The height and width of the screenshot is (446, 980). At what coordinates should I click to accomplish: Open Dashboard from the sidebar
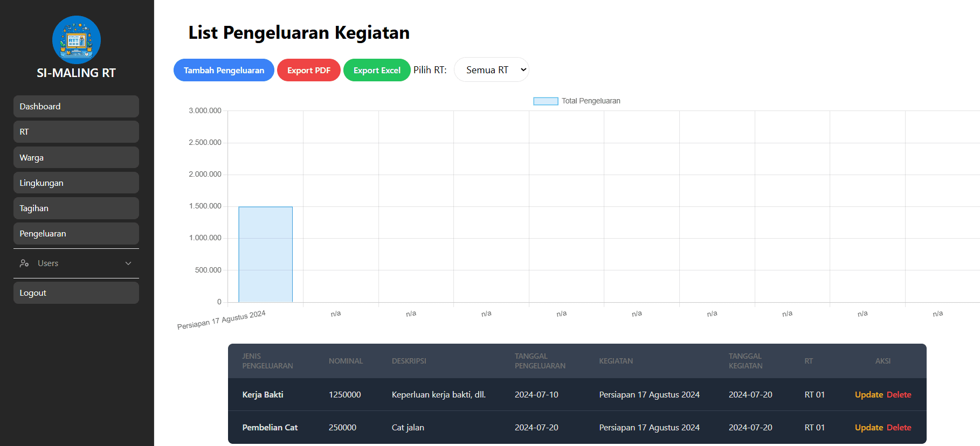(x=76, y=107)
